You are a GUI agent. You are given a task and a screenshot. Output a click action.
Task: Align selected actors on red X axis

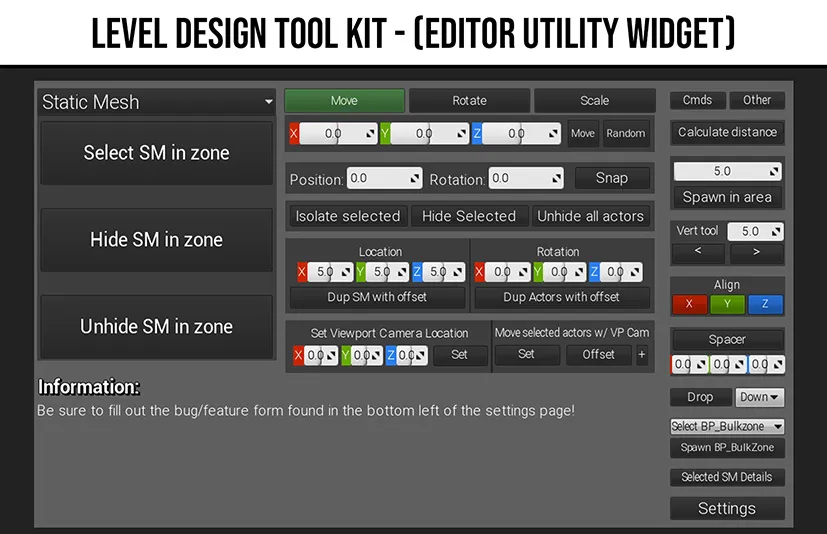[x=689, y=304]
